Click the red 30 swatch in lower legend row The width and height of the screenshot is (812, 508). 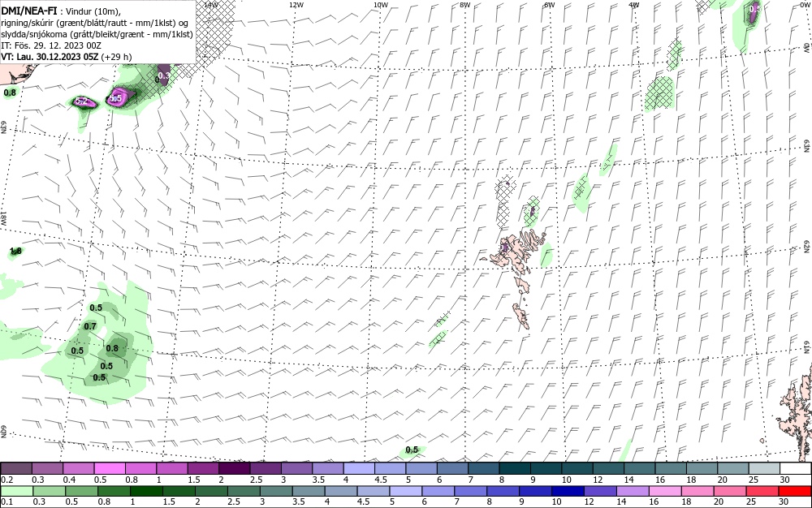796,492
